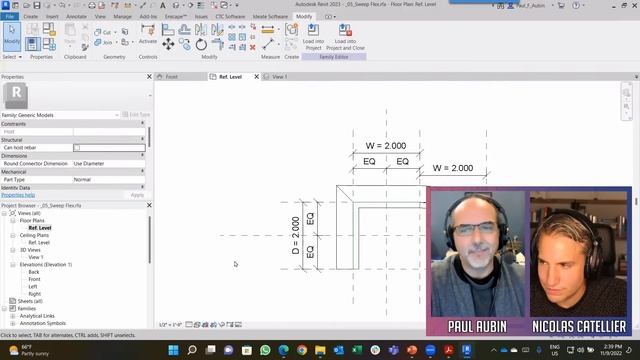Click the Array tool icon
640x360 pixels.
232,37
